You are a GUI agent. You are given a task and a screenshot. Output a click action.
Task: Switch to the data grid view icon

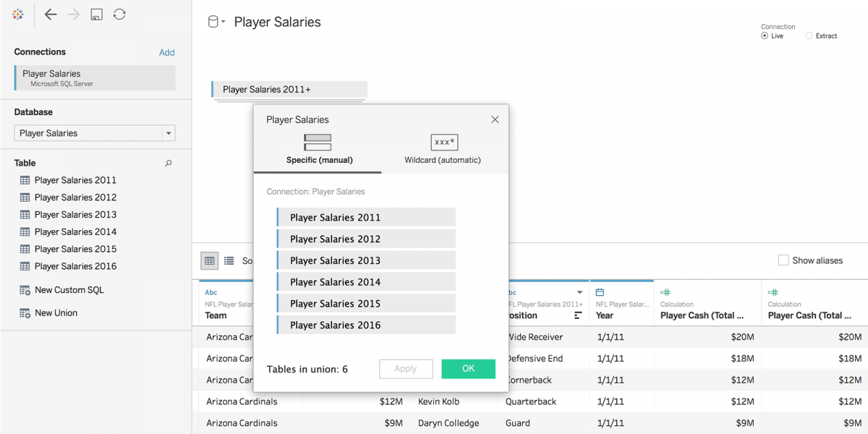pos(209,260)
